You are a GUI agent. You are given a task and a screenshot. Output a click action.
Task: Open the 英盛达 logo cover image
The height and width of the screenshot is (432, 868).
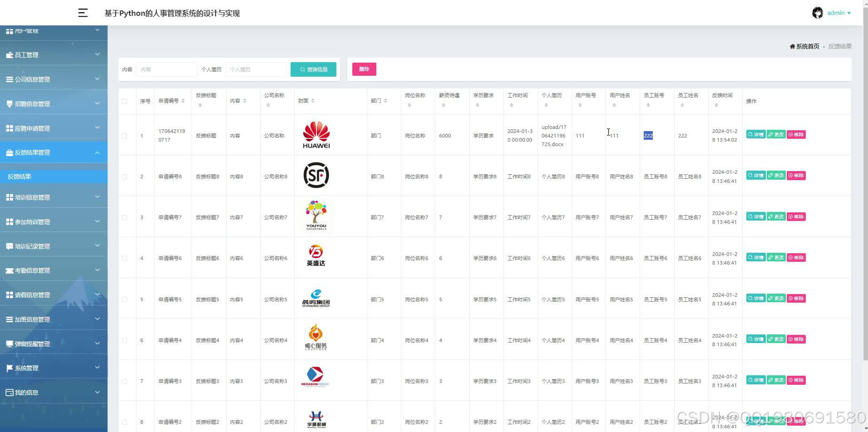coord(316,256)
